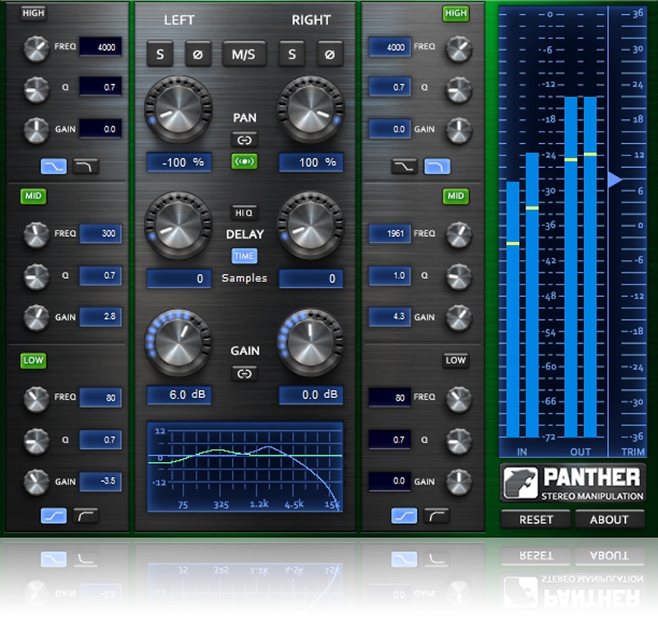Click the gain link chain icon

244,373
